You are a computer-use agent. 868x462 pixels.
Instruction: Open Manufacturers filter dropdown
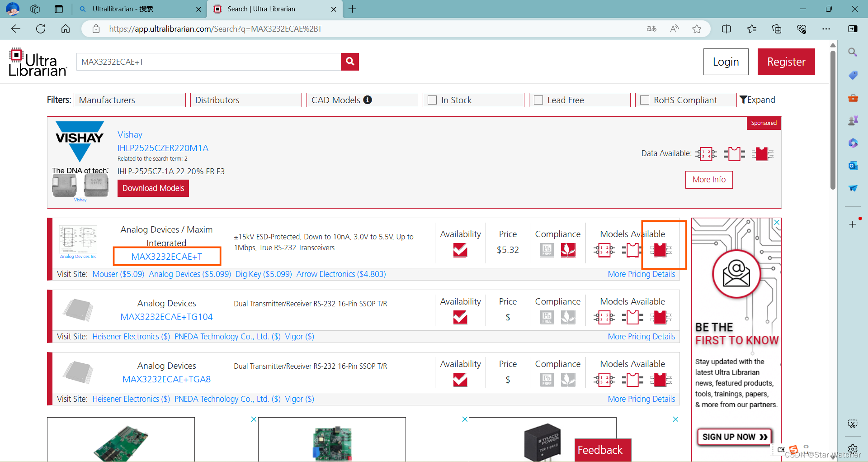tap(130, 100)
